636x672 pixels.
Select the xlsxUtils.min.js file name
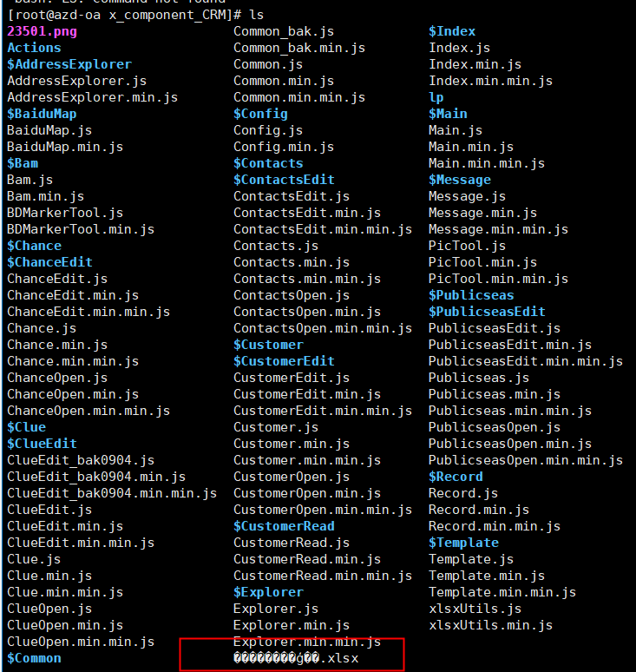[490, 625]
